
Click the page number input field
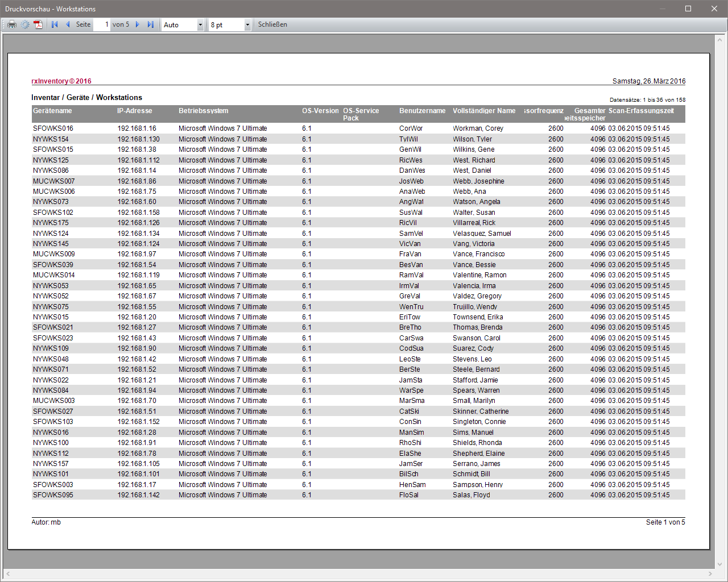(x=102, y=24)
